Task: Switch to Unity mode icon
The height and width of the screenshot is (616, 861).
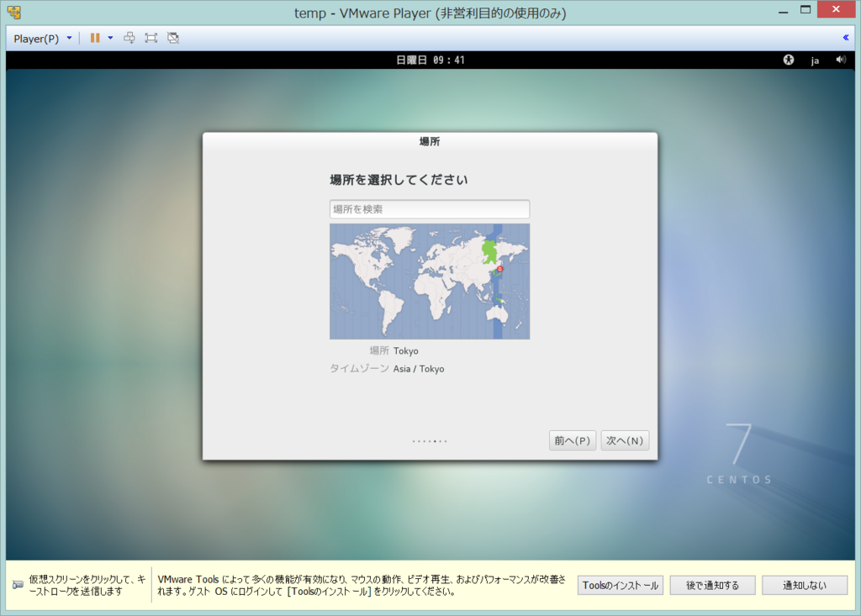Action: click(173, 38)
